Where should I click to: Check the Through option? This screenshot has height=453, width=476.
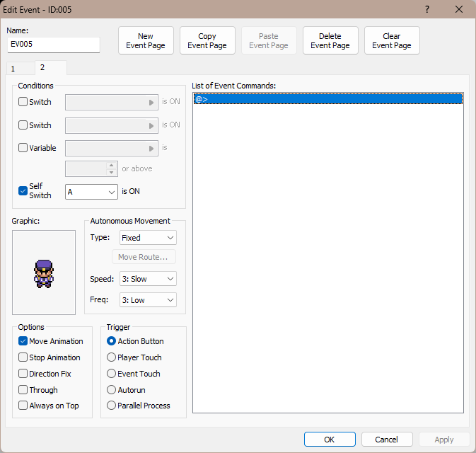[23, 389]
